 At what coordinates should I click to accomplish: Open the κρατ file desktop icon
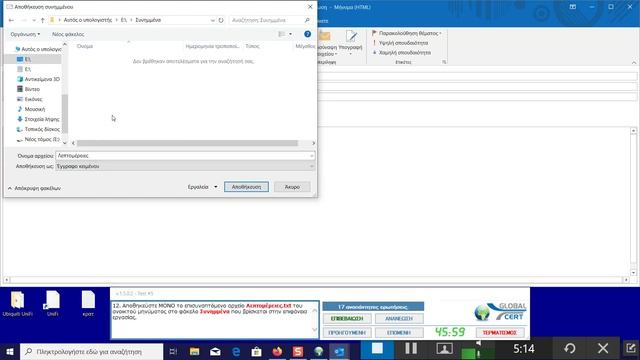88,304
